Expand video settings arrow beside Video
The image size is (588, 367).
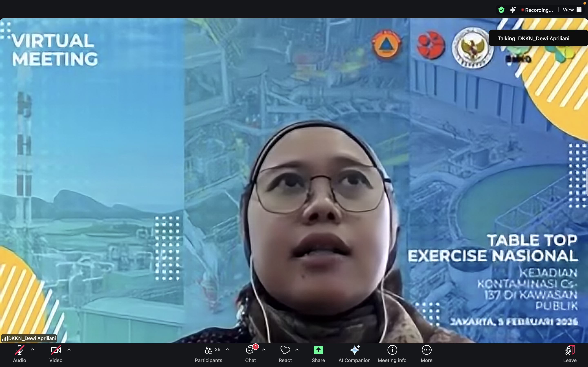[69, 349]
